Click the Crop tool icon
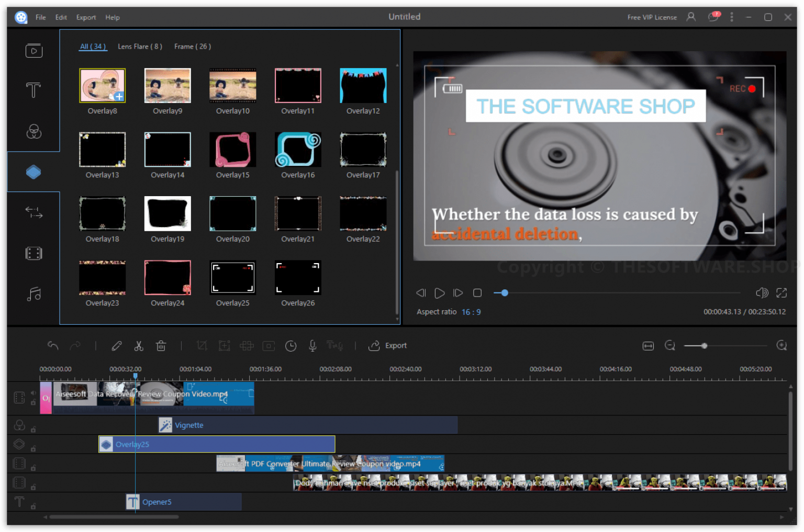Viewport: 804px width, 532px height. 202,346
